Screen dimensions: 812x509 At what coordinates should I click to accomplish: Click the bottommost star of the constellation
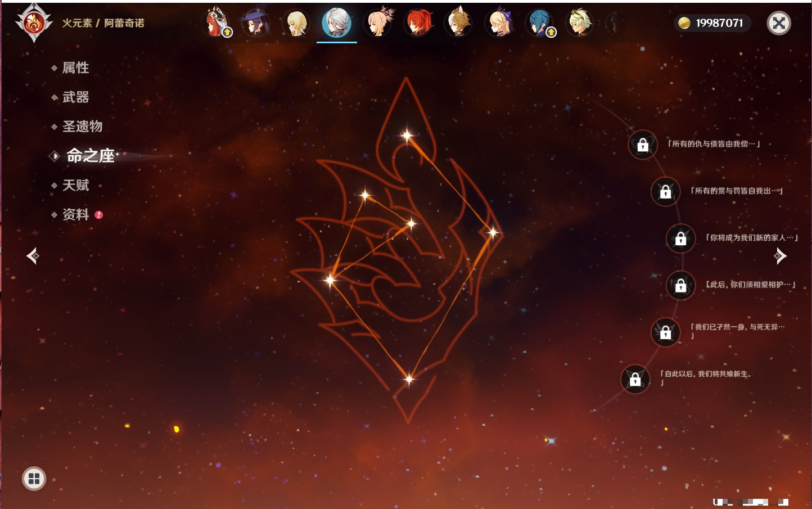[409, 379]
